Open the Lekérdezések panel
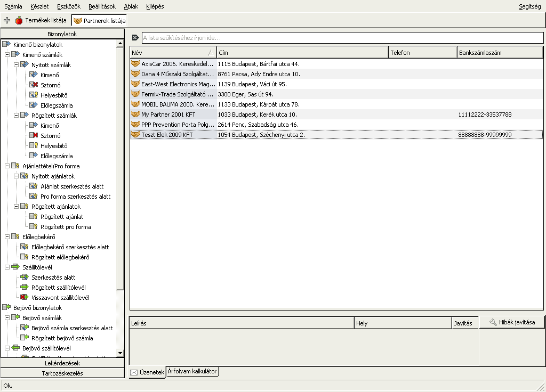This screenshot has height=392, width=546. click(62, 363)
